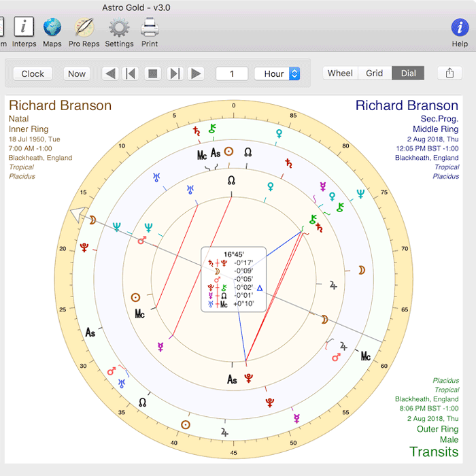Select the natal Mercury glyph in inner ring
Image resolution: width=476 pixels, height=476 pixels.
click(160, 347)
